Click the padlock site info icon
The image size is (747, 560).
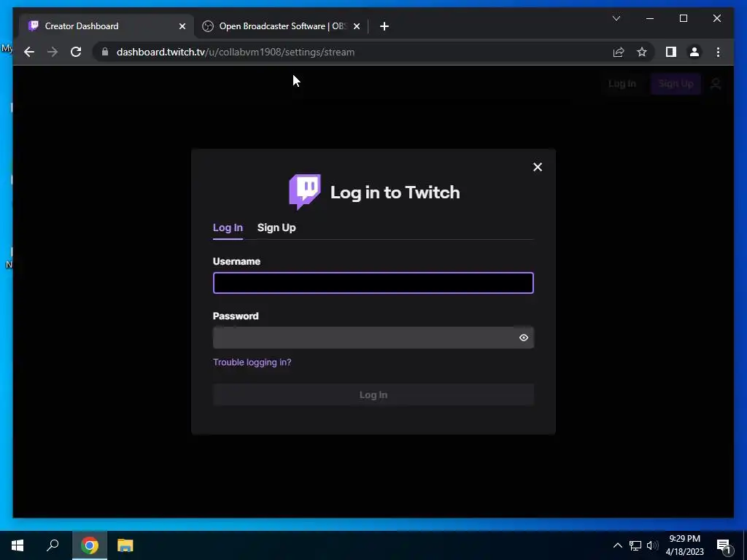105,52
